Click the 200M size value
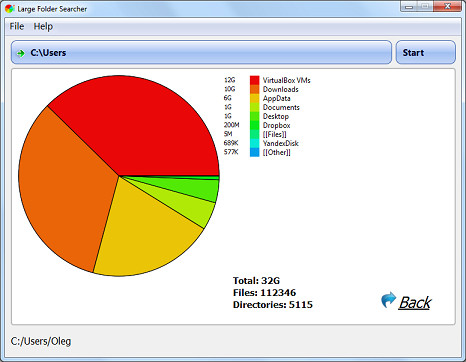The height and width of the screenshot is (362, 466). [231, 125]
